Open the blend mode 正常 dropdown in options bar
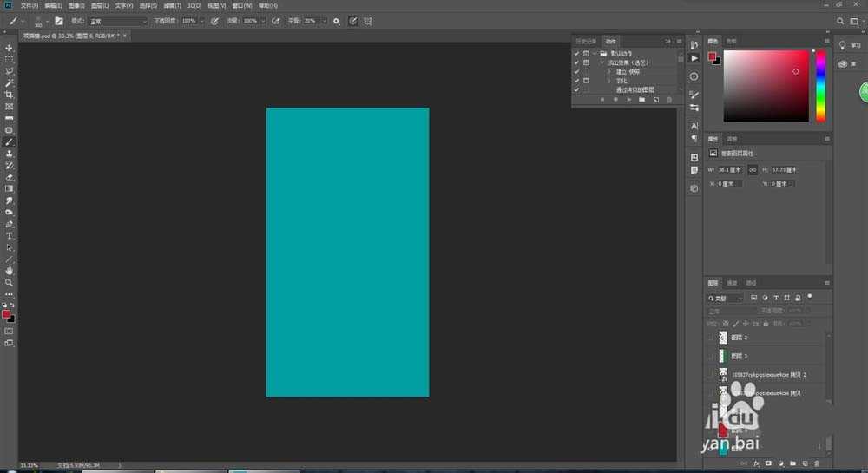Viewport: 868px width, 473px height. tap(119, 21)
